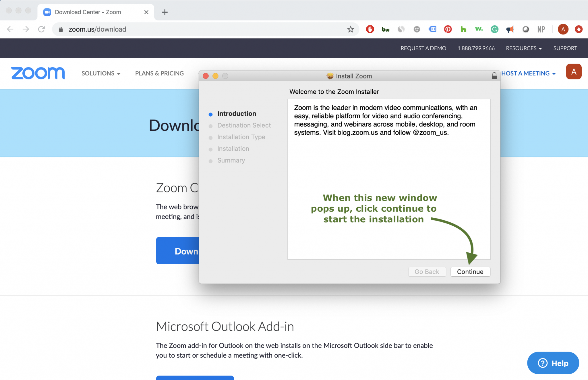Click the Pinterest extension icon

click(x=448, y=29)
